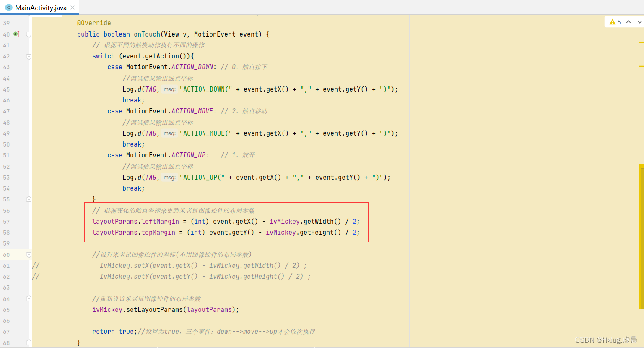Close the MainActivity.java tab
Viewport: 644px width, 348px height.
pos(73,8)
